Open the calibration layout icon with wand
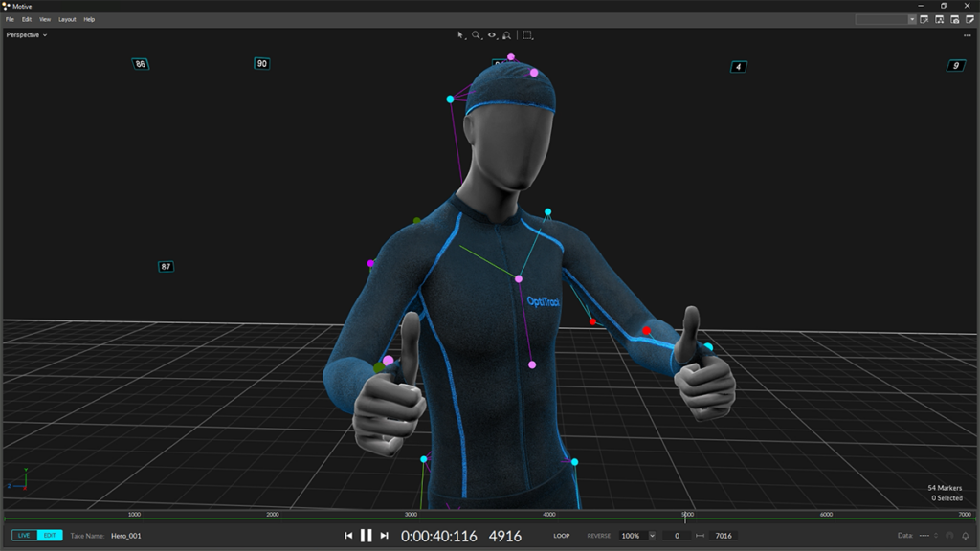The height and width of the screenshot is (551, 980). 924,19
